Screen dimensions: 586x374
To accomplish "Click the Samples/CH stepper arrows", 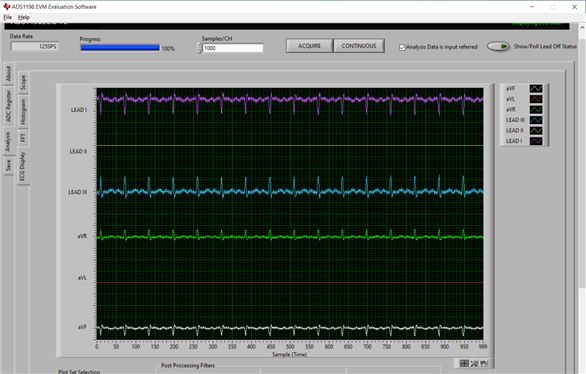I will click(199, 48).
